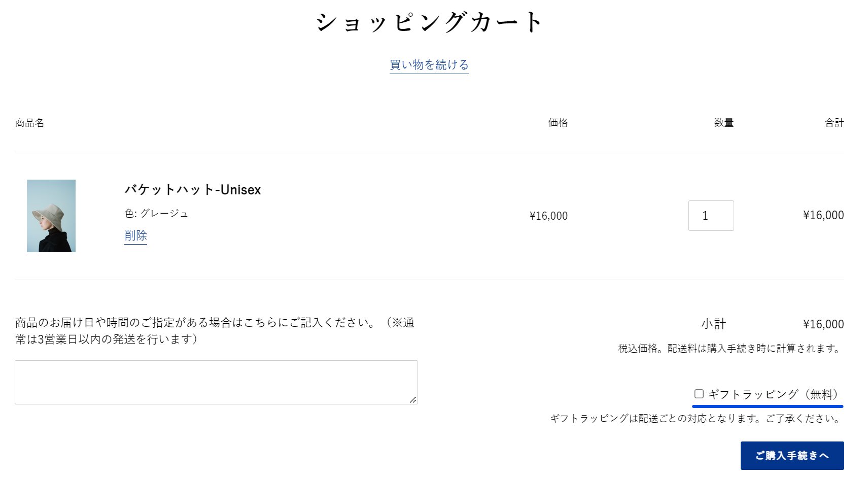The image size is (868, 477).
Task: Open the バケットハット-Unisex product title
Action: tap(193, 190)
